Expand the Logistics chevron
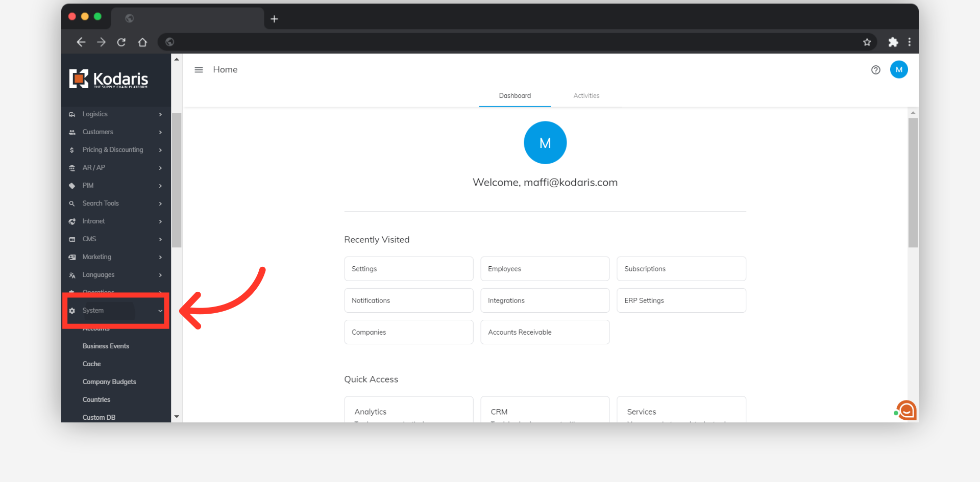980x482 pixels. tap(160, 114)
